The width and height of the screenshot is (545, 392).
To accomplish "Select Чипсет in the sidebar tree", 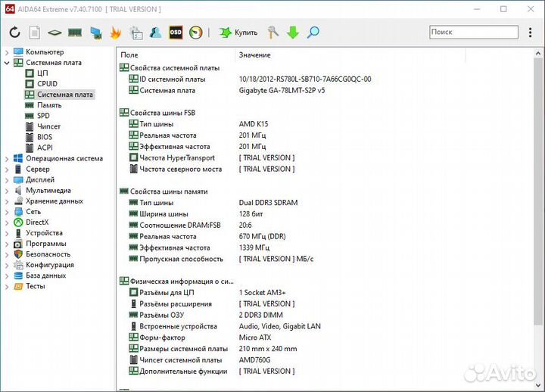I will (x=48, y=126).
